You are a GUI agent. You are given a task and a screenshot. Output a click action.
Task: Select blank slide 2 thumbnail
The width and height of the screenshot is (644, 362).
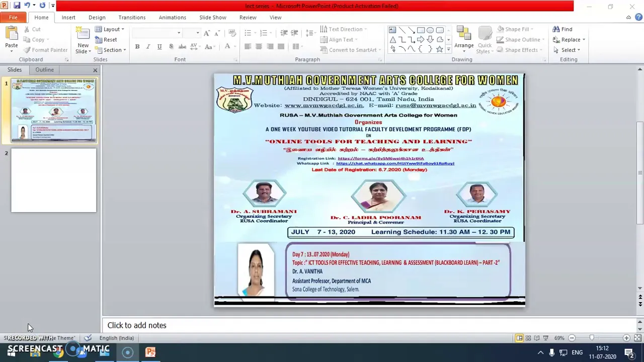coord(53,180)
